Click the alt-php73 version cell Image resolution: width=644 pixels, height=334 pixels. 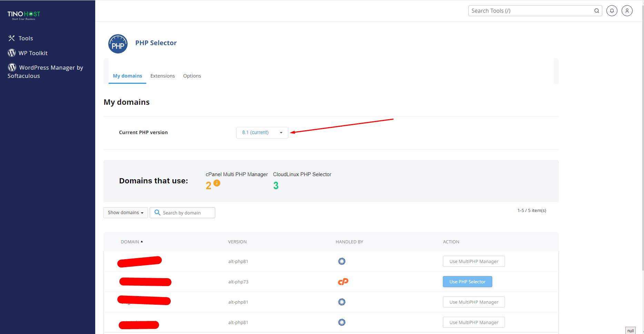pos(238,282)
